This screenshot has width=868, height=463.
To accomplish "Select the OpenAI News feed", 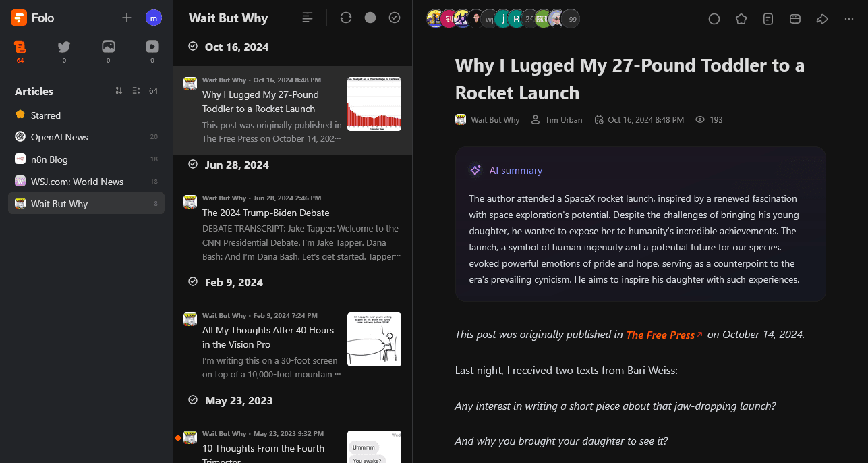I will [x=59, y=137].
